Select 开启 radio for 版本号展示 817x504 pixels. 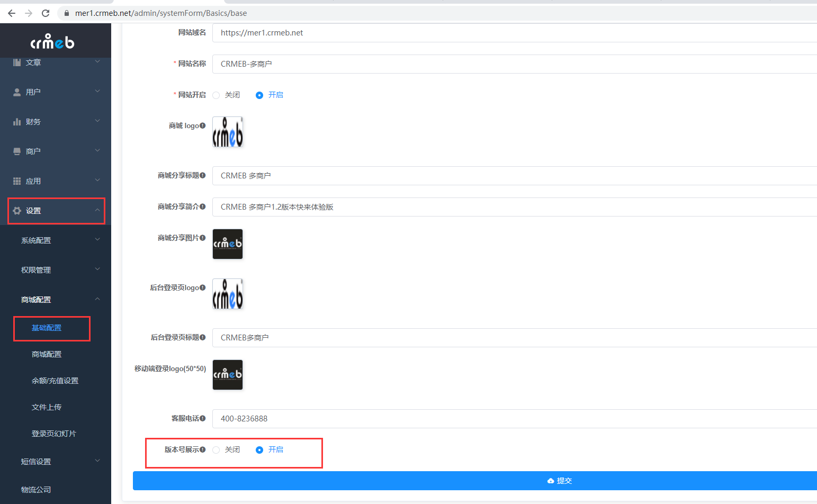pos(259,450)
